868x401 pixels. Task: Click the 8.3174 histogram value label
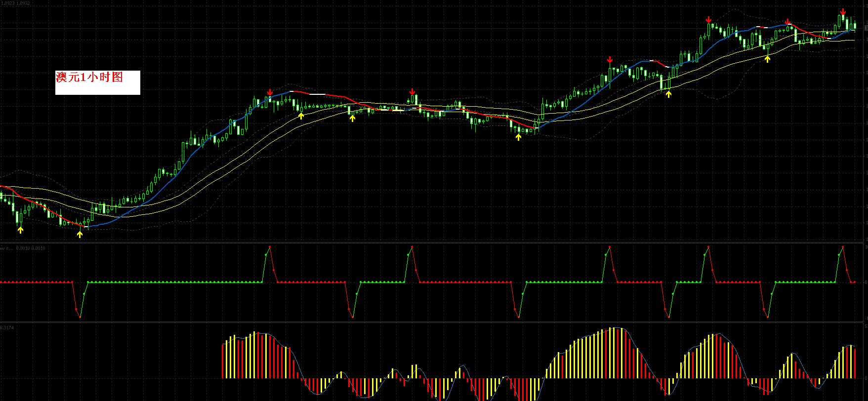7,327
